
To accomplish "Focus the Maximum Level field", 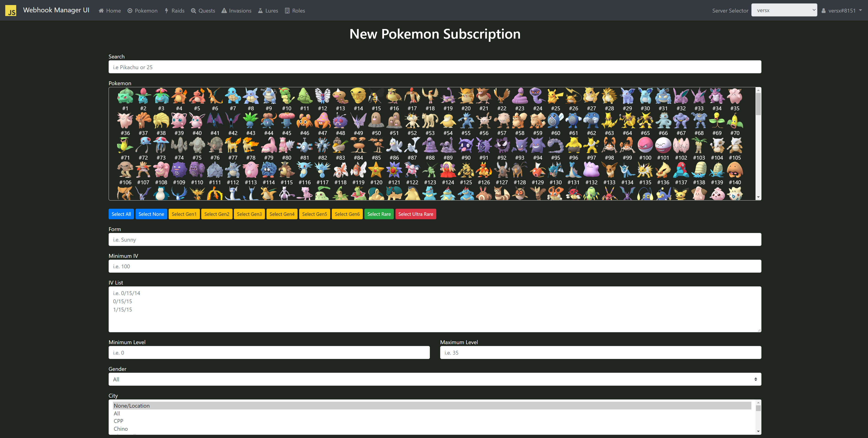I will 600,353.
